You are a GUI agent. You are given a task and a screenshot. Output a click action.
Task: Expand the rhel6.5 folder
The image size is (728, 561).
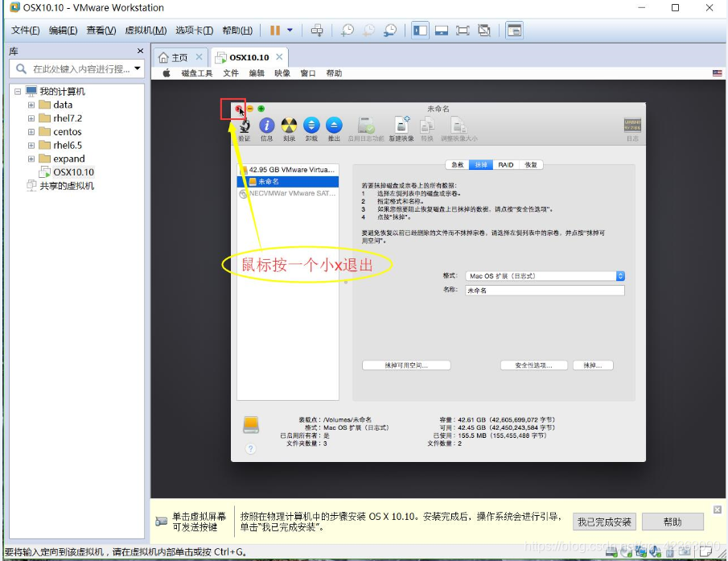[x=31, y=146]
